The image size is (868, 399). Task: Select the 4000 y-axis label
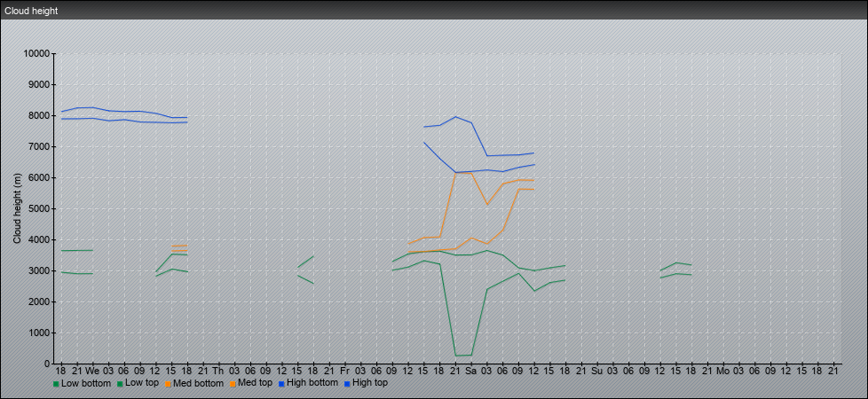pyautogui.click(x=39, y=239)
